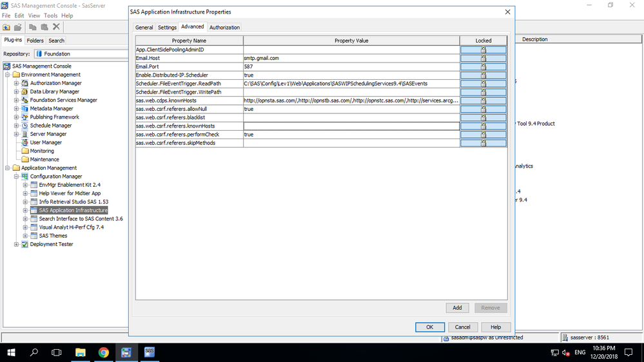Open Windows Start menu
The height and width of the screenshot is (362, 644).
(11, 352)
